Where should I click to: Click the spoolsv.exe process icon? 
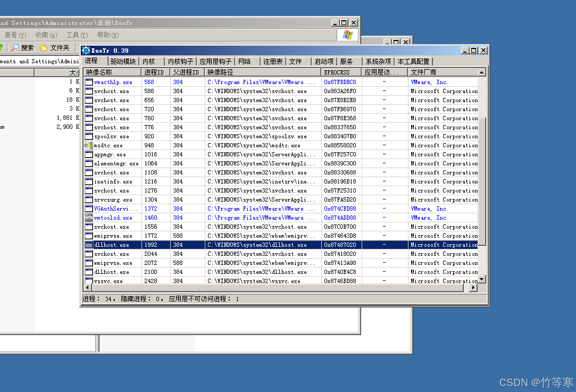coord(89,136)
